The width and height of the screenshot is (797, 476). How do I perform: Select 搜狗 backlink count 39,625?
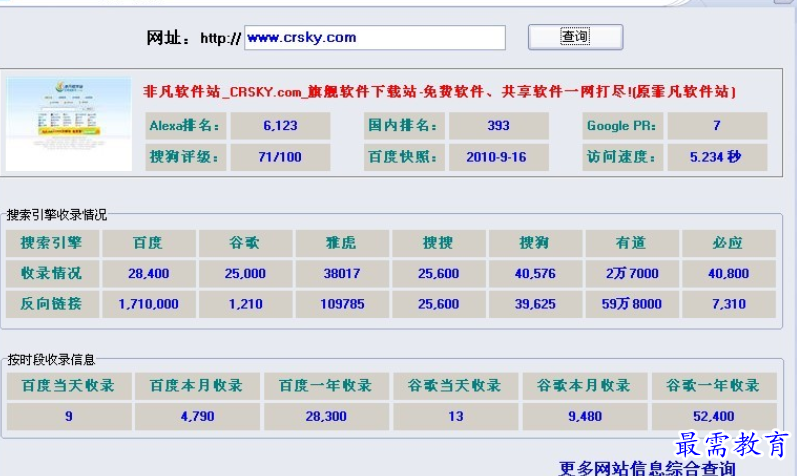pyautogui.click(x=535, y=304)
